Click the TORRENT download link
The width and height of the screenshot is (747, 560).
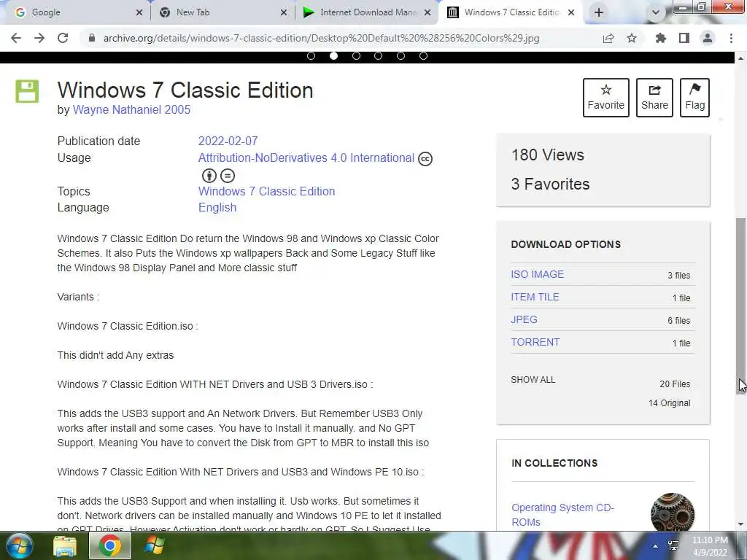point(535,342)
